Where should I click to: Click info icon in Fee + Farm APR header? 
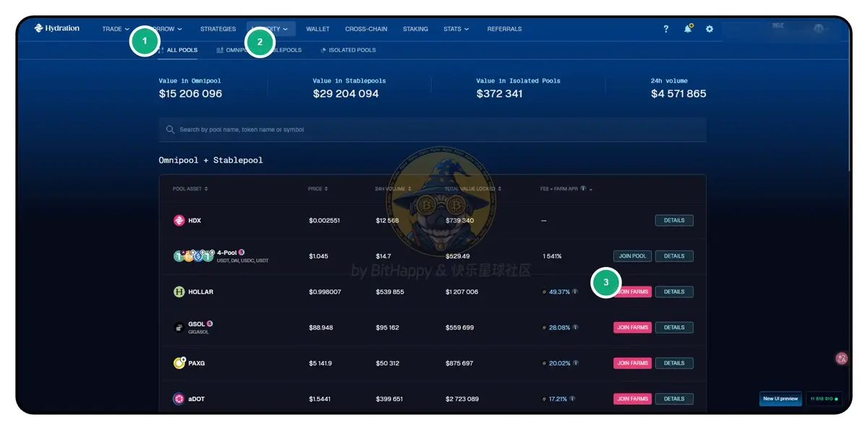(x=583, y=189)
